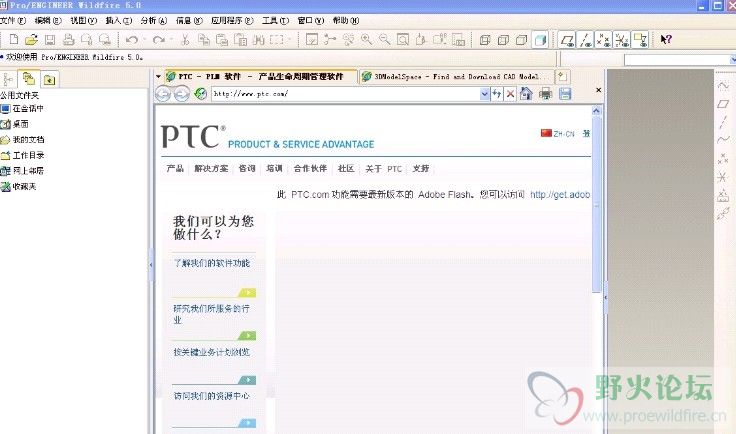Switch to the Favorites navigator tab

(49, 79)
